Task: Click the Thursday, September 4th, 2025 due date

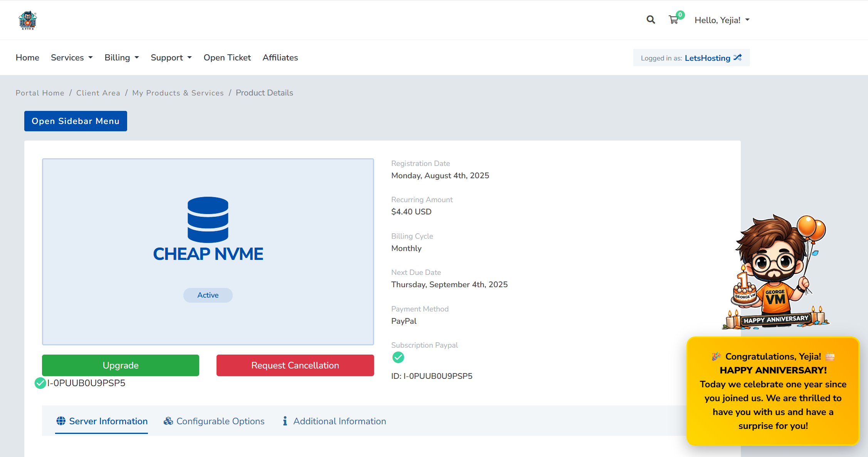Action: click(x=449, y=285)
